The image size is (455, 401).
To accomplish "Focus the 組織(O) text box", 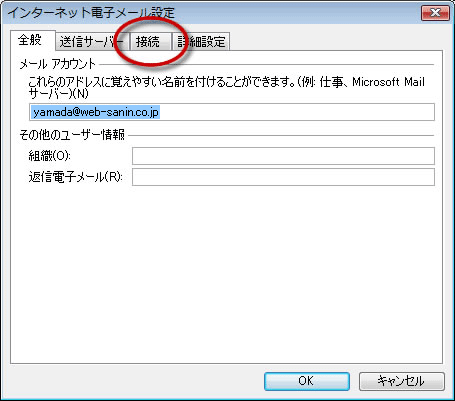I will (283, 156).
